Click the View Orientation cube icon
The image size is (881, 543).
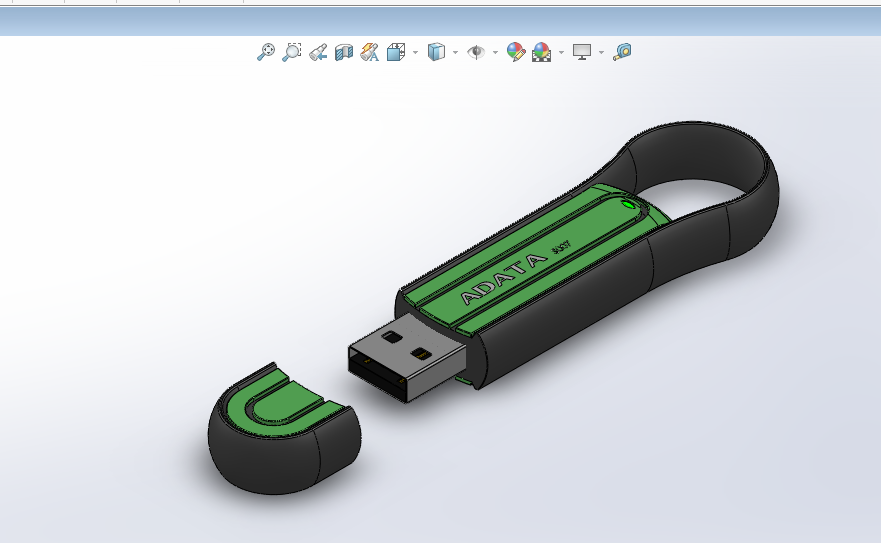click(396, 52)
